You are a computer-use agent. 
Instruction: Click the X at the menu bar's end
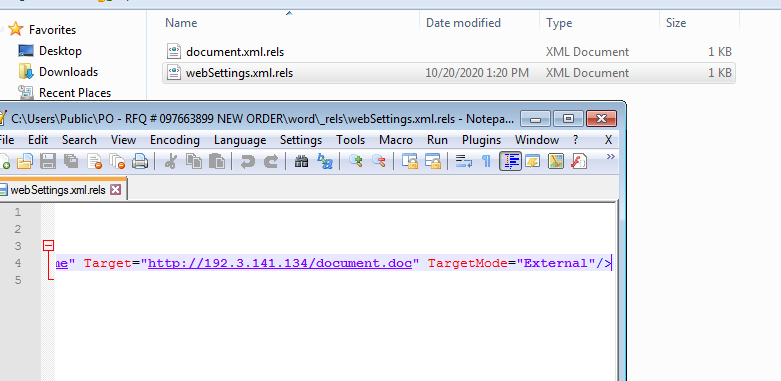click(608, 140)
